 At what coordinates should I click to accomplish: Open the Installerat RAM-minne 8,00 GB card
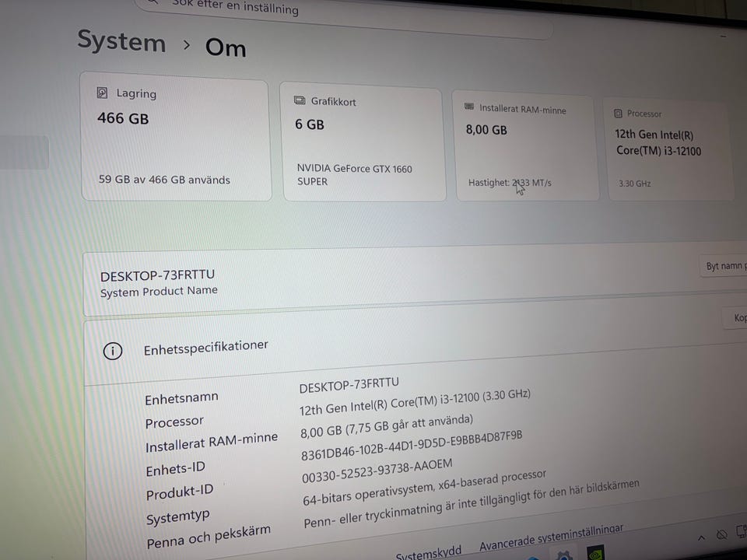click(525, 145)
